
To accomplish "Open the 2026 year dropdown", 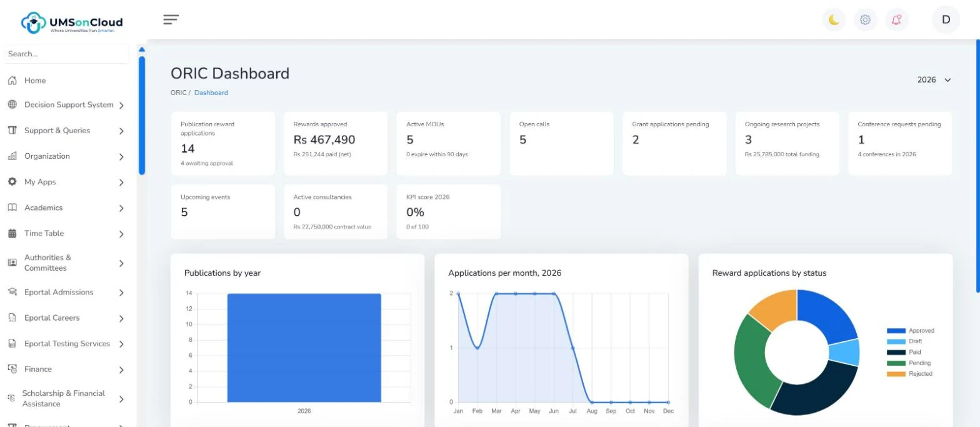I will tap(934, 80).
